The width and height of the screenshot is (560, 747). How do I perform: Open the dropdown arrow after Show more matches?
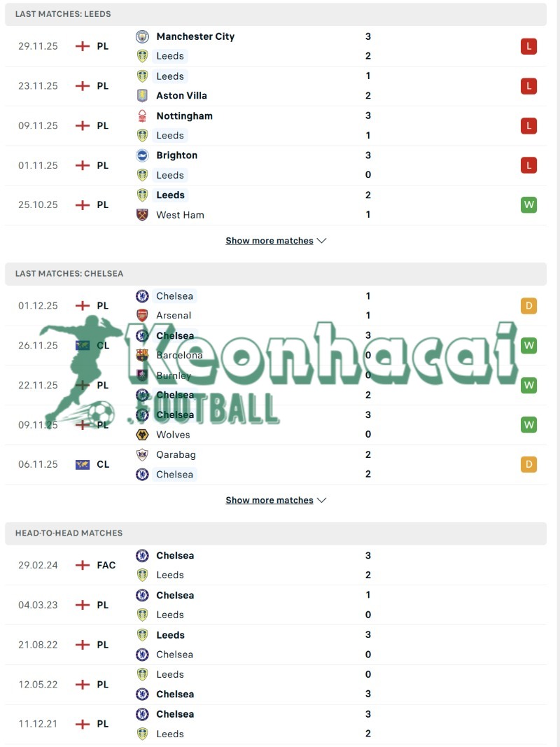tap(321, 240)
